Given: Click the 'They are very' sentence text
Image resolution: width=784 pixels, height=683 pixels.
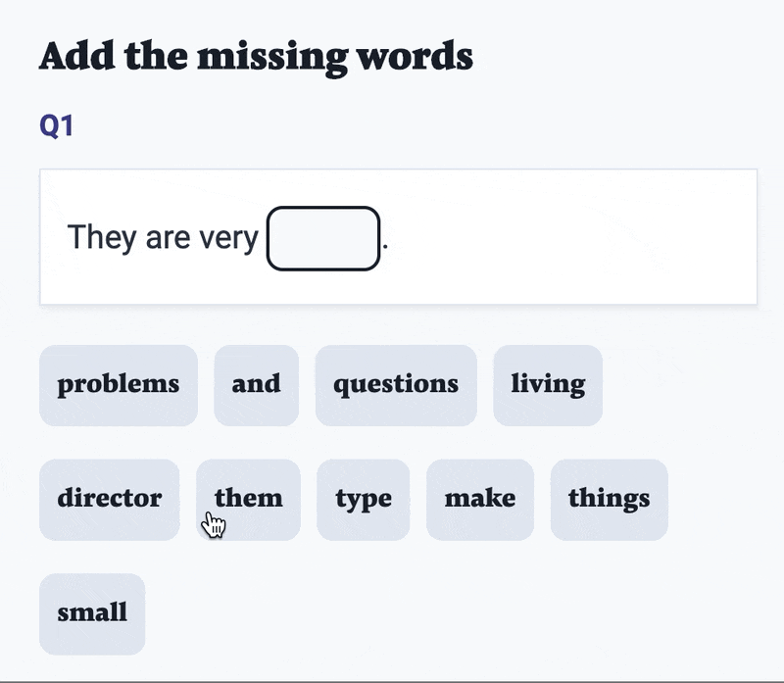Looking at the screenshot, I should pyautogui.click(x=163, y=237).
